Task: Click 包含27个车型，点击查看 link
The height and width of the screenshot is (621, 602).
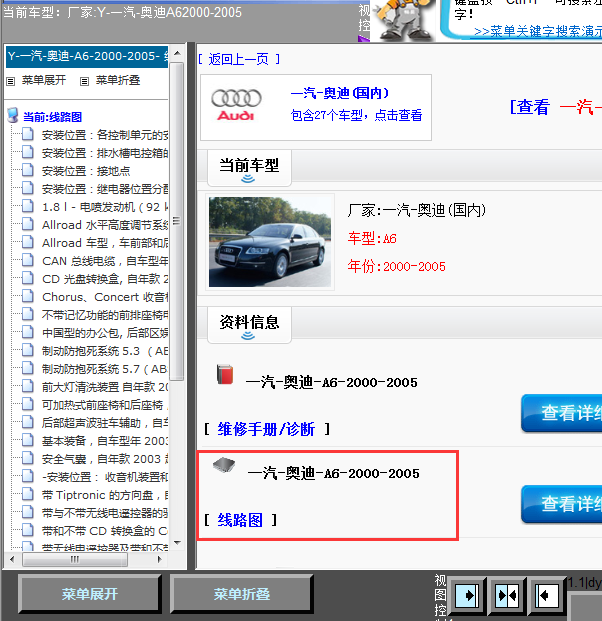Action: point(356,115)
